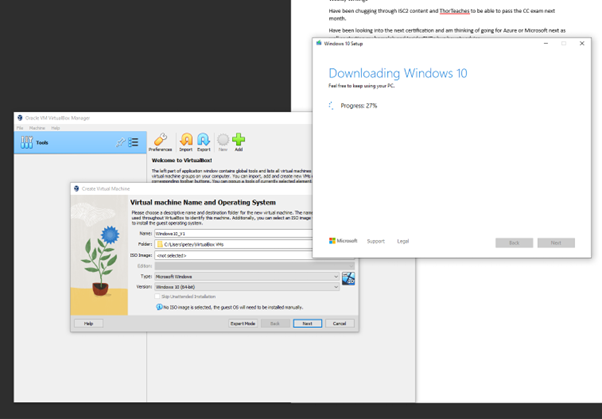Click the pin icon in the Tools row
Screen dimensions: 602x419
[121, 142]
